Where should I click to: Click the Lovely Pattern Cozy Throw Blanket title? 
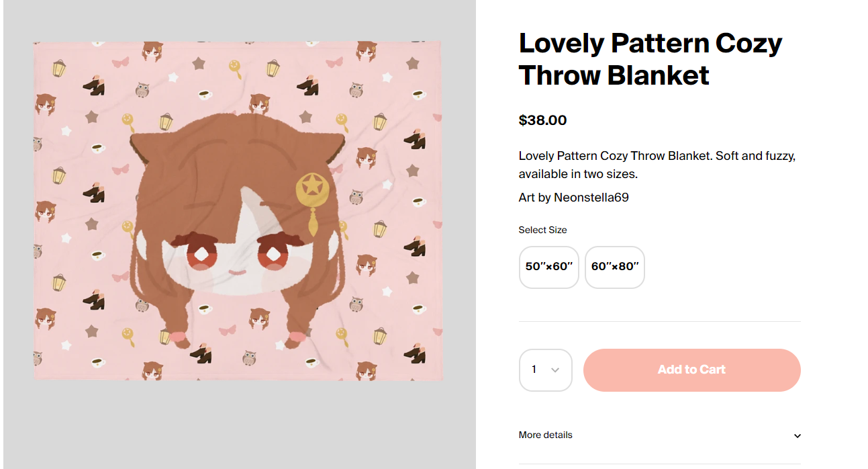point(650,59)
